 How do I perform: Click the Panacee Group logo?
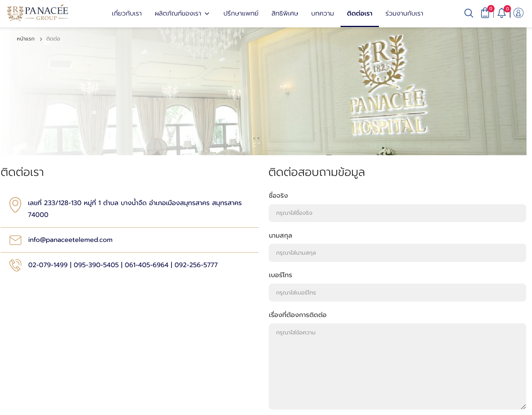pos(38,13)
